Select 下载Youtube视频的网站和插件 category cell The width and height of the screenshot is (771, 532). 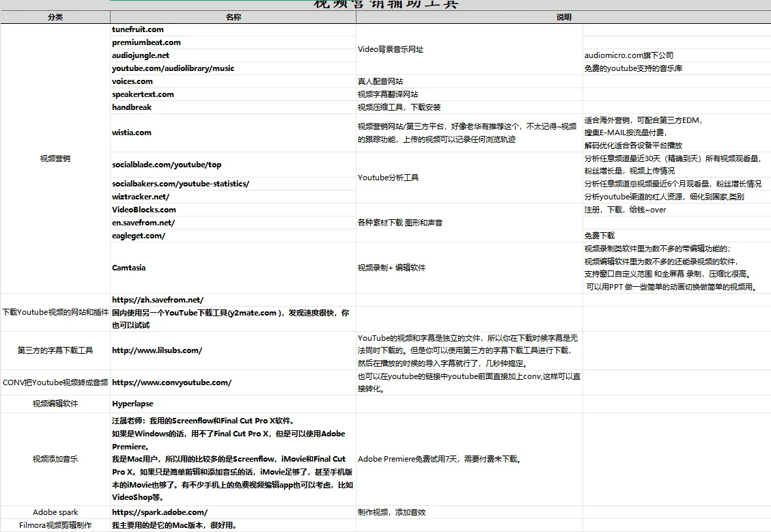tap(55, 312)
